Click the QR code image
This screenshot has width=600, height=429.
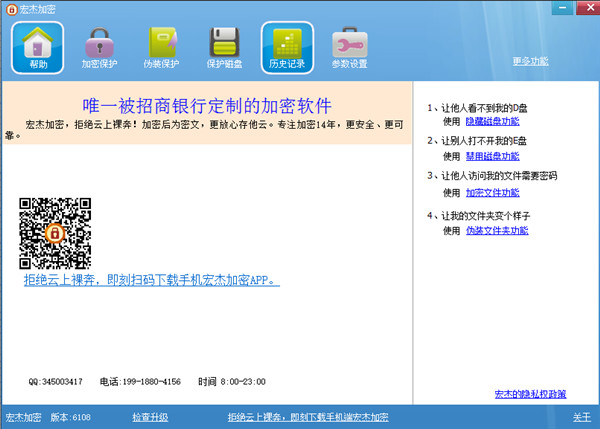point(55,233)
